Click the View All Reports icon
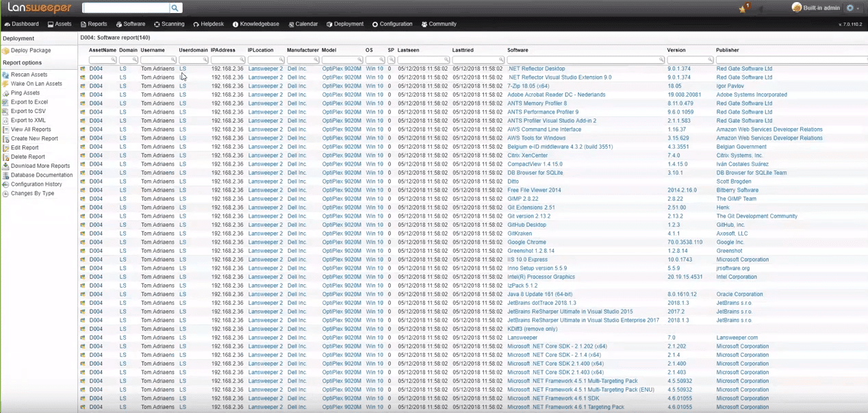This screenshot has width=868, height=413. pos(5,129)
